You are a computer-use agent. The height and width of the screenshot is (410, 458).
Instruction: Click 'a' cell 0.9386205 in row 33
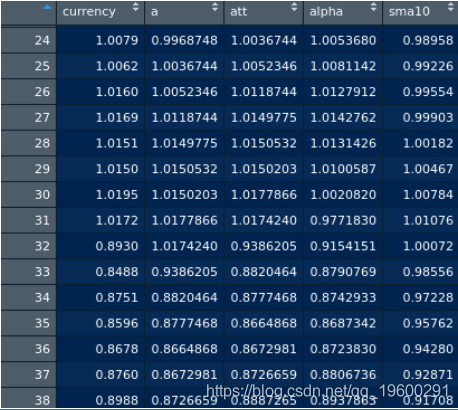(x=184, y=272)
